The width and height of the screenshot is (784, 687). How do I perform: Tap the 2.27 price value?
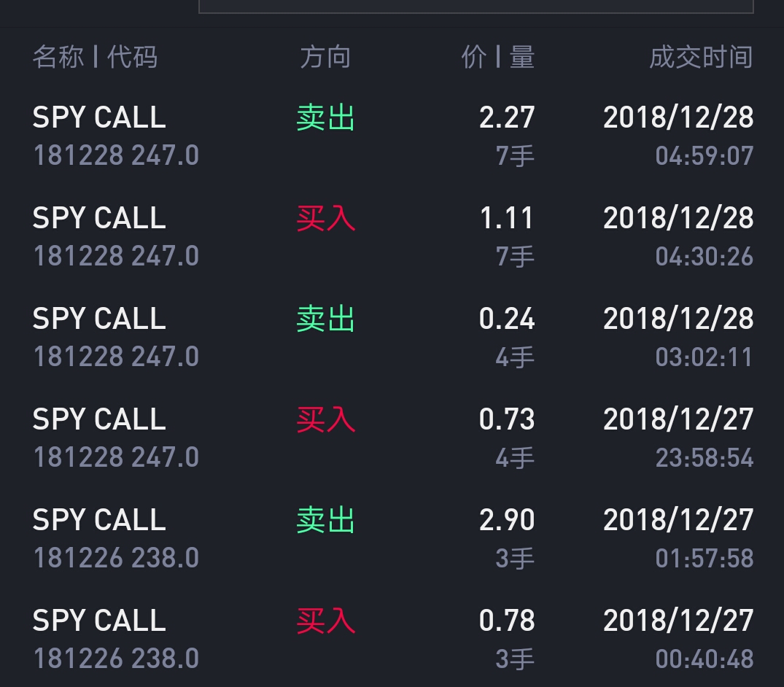pos(507,117)
